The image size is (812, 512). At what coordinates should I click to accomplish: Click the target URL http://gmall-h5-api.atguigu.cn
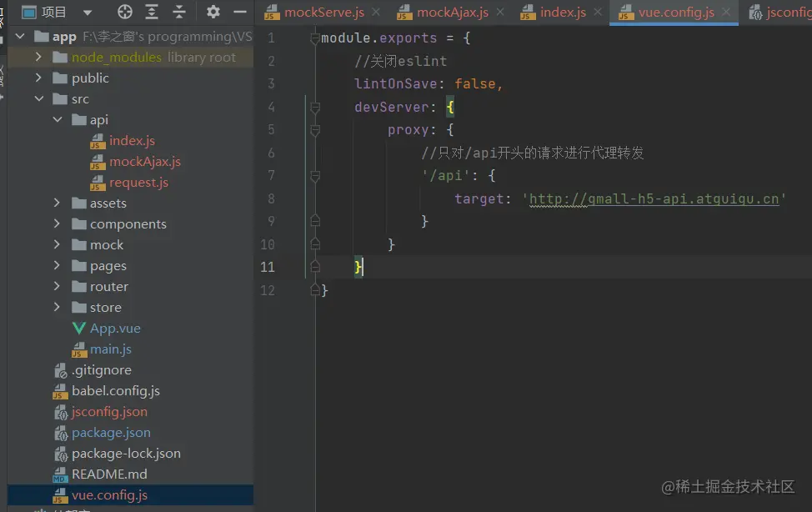[654, 199]
